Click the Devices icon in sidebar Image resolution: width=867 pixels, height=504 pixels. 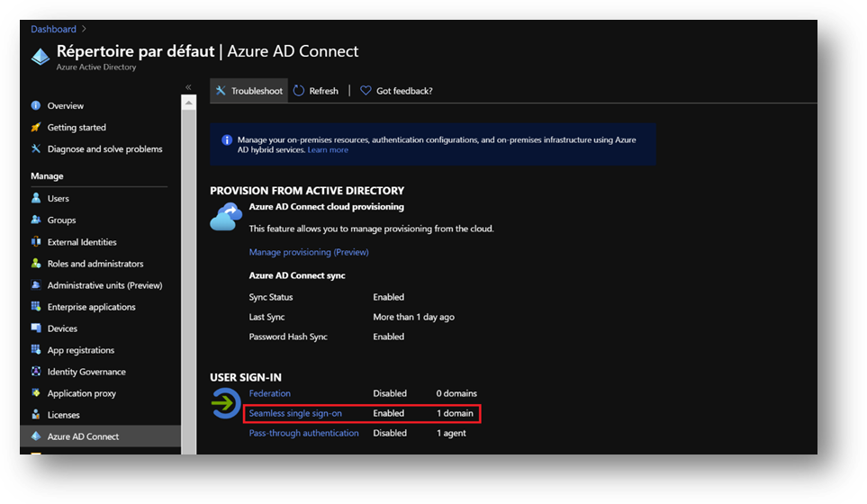click(36, 328)
